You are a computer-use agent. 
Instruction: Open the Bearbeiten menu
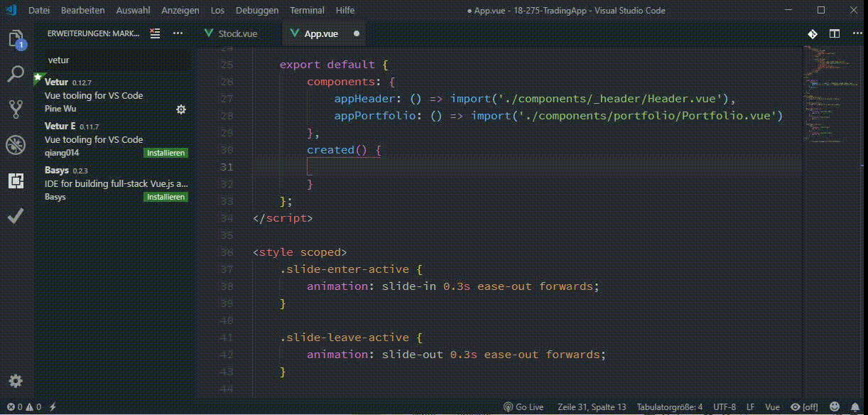(82, 11)
